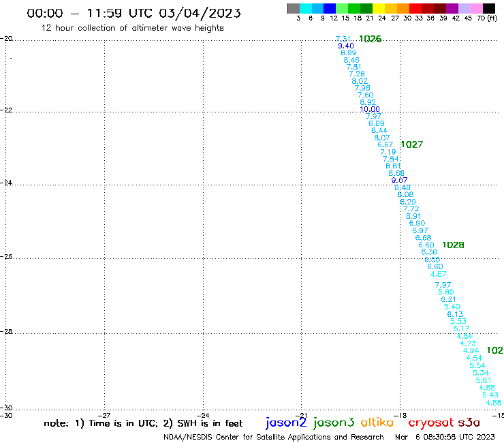The image size is (504, 443).
Task: Click the 6.29 wave height value
Action: (408, 202)
